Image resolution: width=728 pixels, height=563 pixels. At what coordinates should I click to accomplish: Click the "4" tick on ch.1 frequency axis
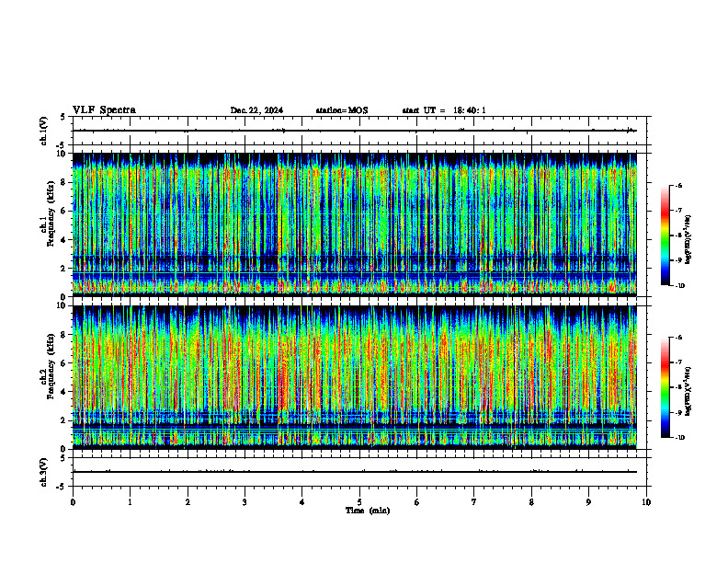coord(63,240)
